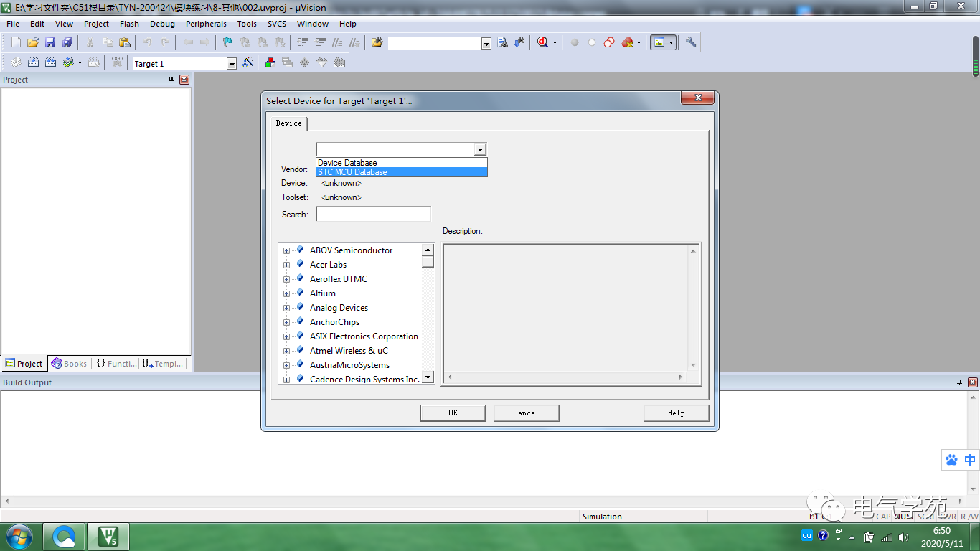The image size is (980, 551).
Task: Click the Open file folder icon
Action: pyautogui.click(x=33, y=42)
